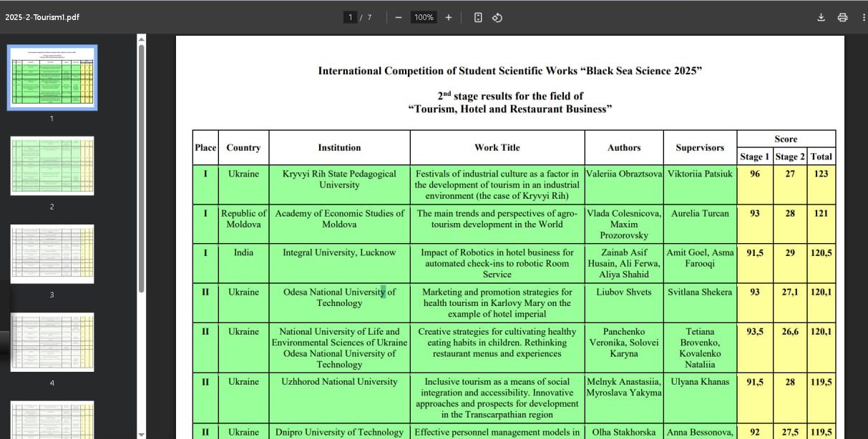
Task: Click the Fit to page icon
Action: (478, 17)
